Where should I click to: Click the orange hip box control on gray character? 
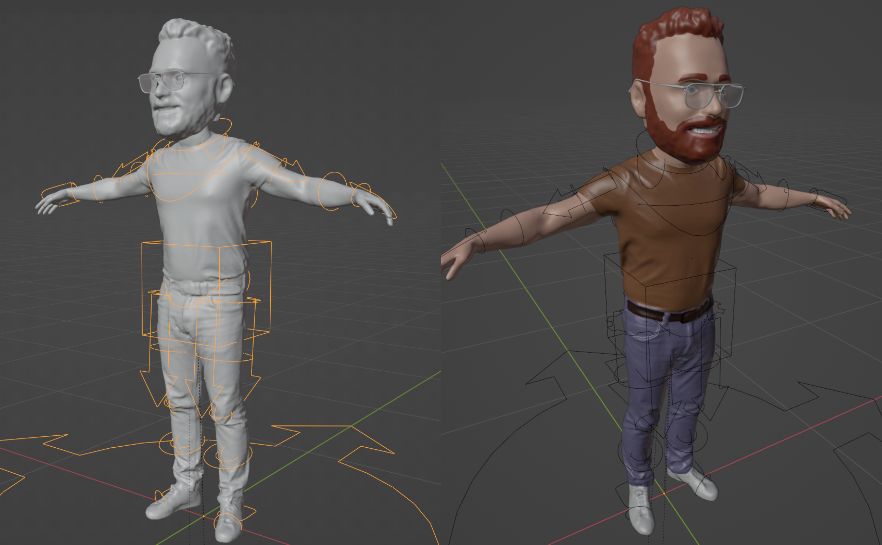pos(206,290)
